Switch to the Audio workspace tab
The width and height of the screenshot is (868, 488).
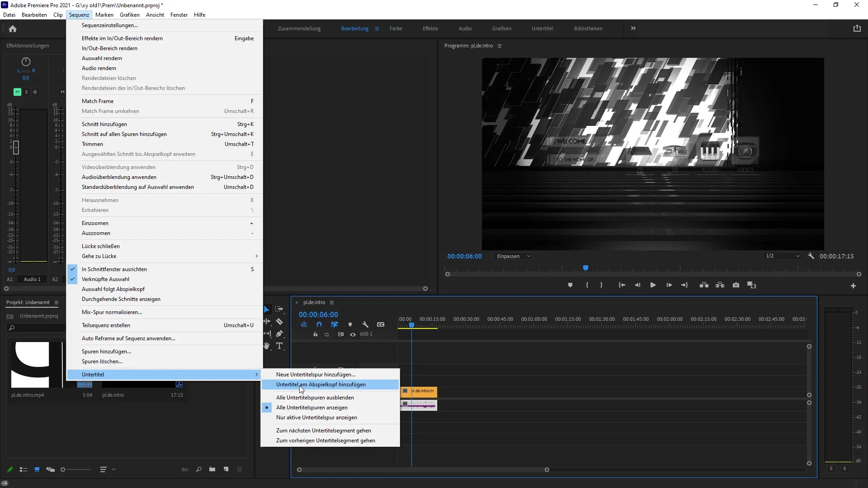[x=465, y=28]
